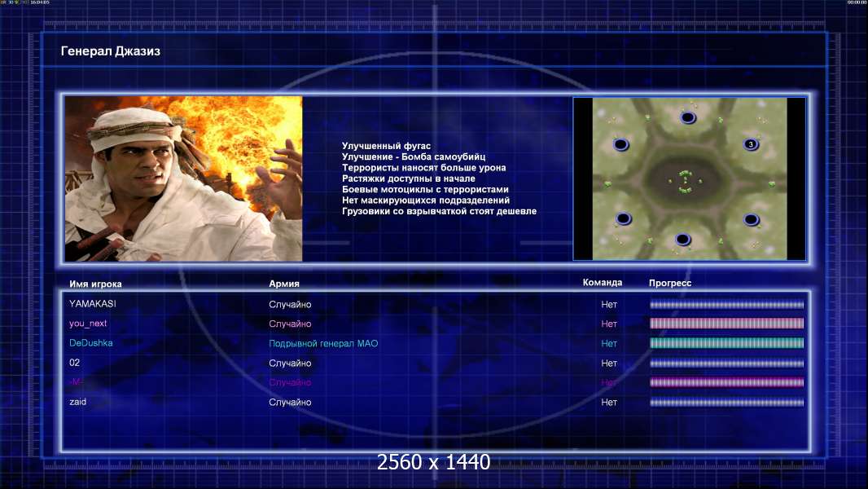Click lower-right start position marker on map
The height and width of the screenshot is (489, 868).
752,220
